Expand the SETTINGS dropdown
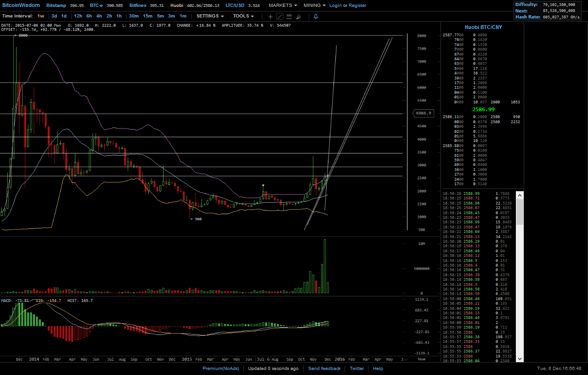The image size is (588, 375). click(x=210, y=16)
